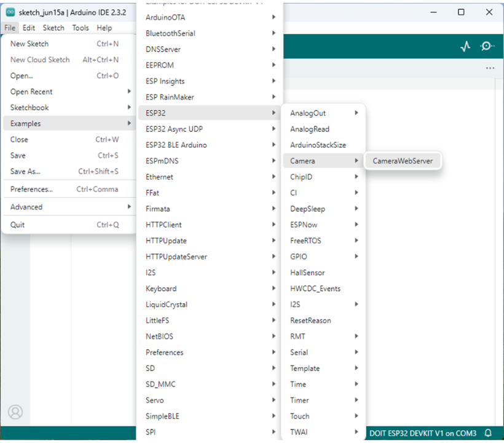Viewport: 504px width, 443px height.
Task: Choose Open... in the File menu
Action: pos(68,76)
